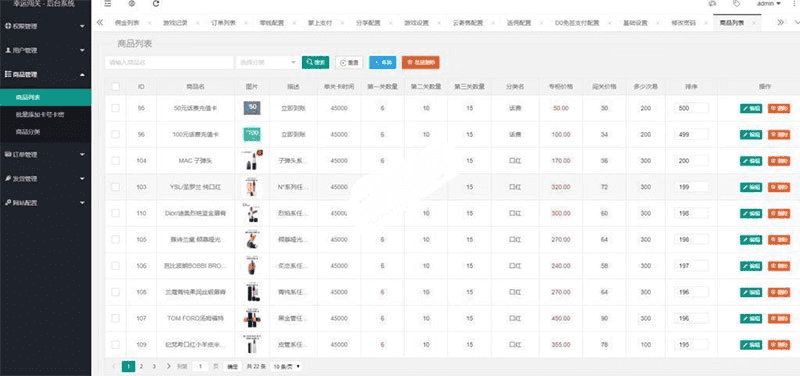Close the 佣金列表 tab using its x
The width and height of the screenshot is (800, 376).
tap(149, 23)
